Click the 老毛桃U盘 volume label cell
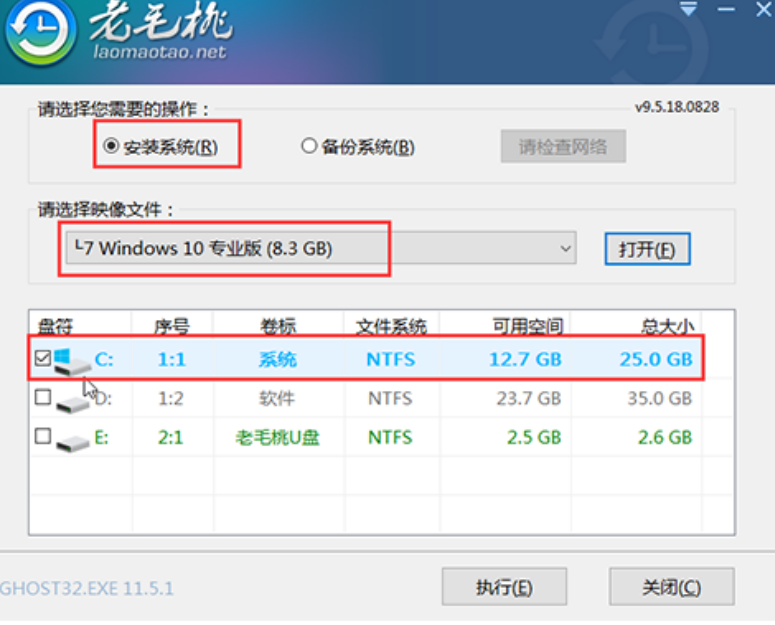 pyautogui.click(x=277, y=437)
